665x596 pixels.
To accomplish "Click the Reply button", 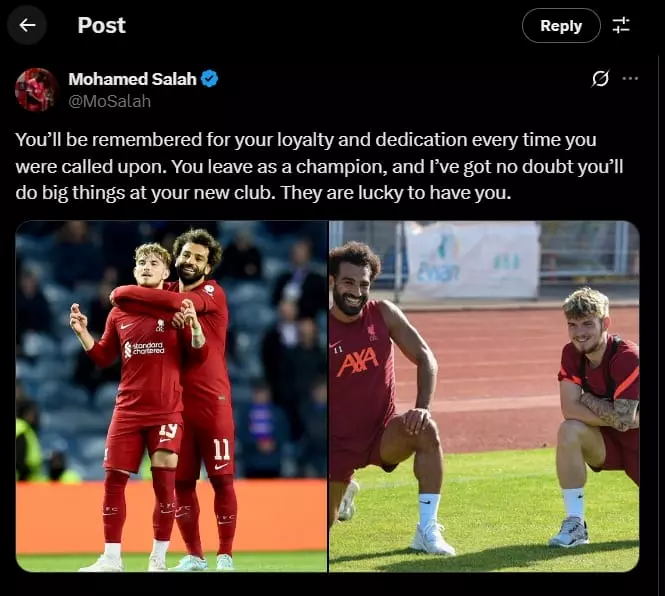I will pyautogui.click(x=561, y=26).
